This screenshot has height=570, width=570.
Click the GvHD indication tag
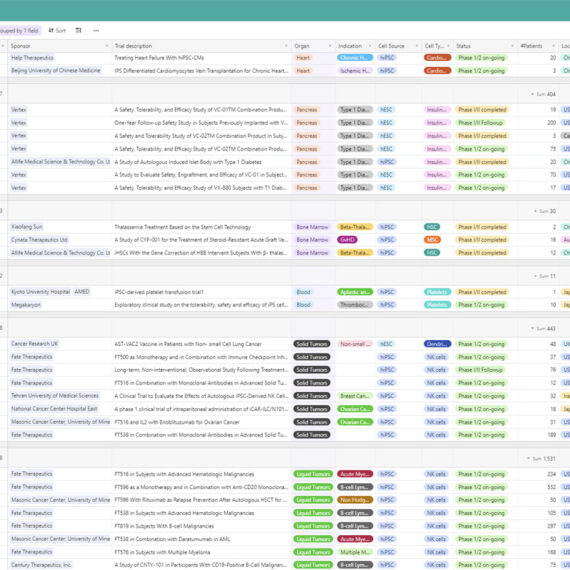tap(347, 240)
